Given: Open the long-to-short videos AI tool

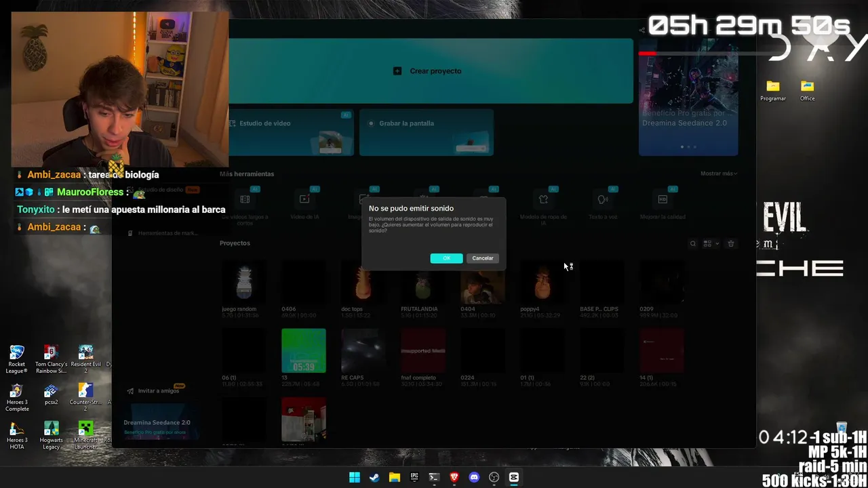Looking at the screenshot, I should point(245,205).
